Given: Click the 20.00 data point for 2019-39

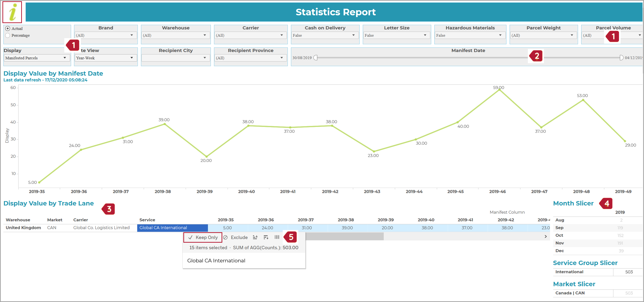Looking at the screenshot, I should point(206,157).
